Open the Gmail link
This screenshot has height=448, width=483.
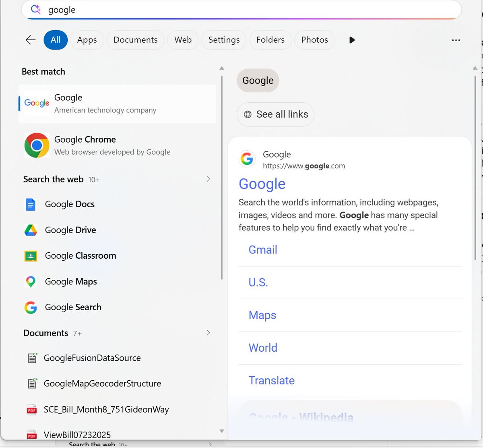263,250
